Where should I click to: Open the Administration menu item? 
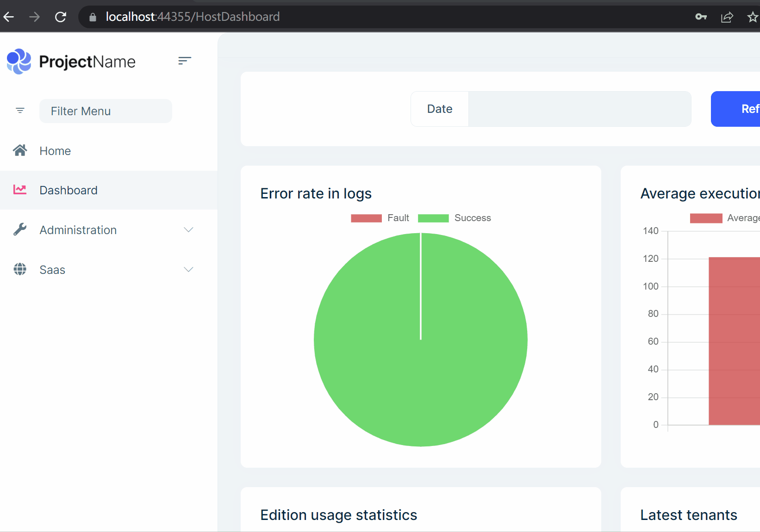click(x=109, y=230)
